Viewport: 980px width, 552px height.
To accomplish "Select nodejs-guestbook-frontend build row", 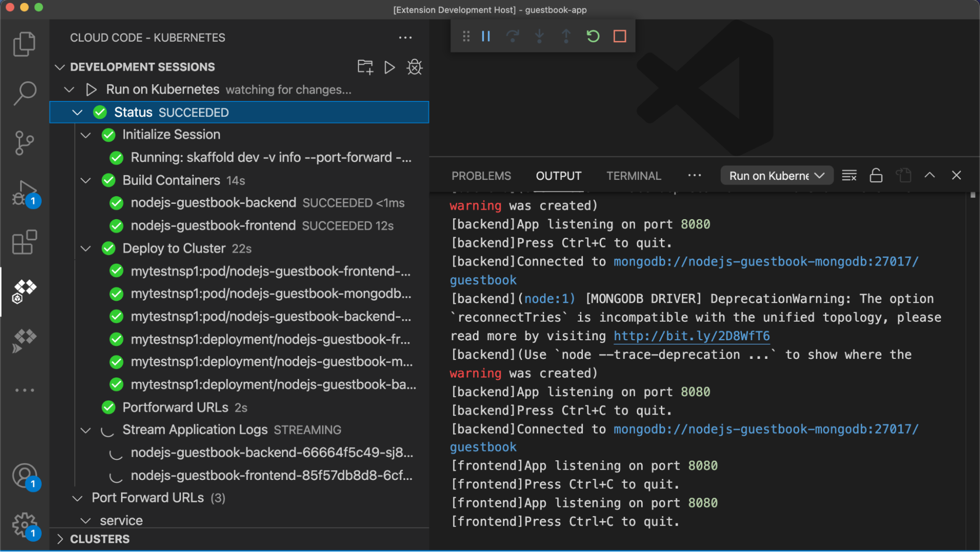I will click(239, 226).
